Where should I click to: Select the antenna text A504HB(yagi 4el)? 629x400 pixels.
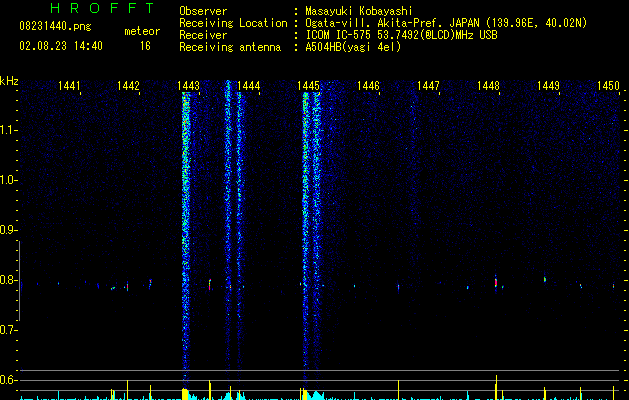(x=353, y=47)
